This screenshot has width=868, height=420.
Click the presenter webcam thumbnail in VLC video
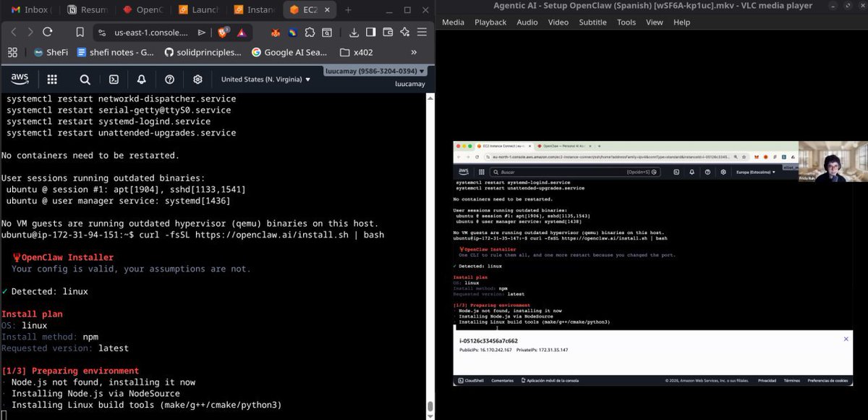833,161
